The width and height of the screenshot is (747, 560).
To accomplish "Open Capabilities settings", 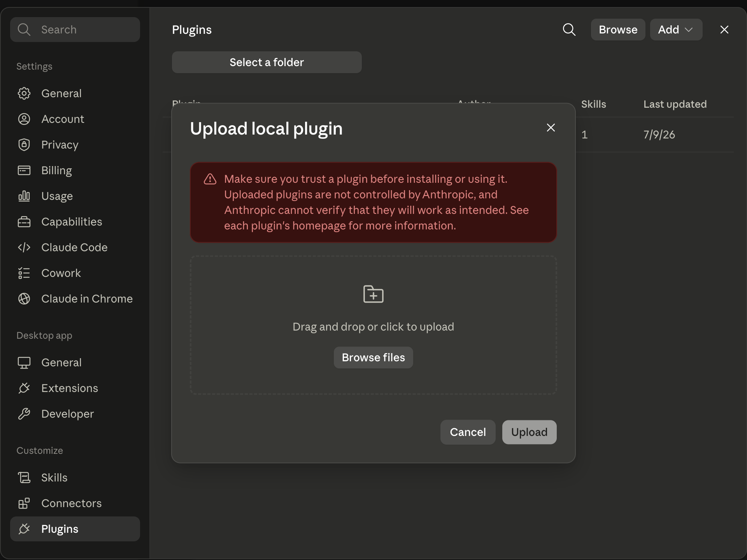I will point(75,222).
